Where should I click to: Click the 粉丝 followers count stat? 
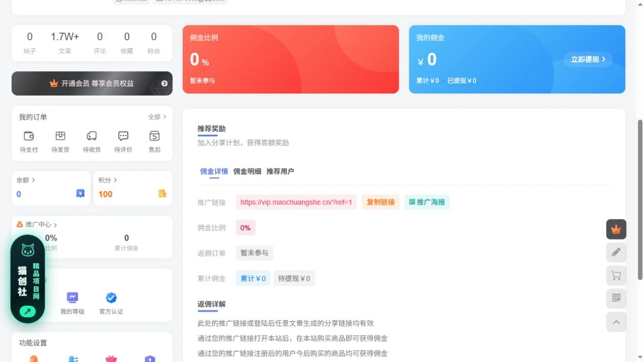pos(153,43)
